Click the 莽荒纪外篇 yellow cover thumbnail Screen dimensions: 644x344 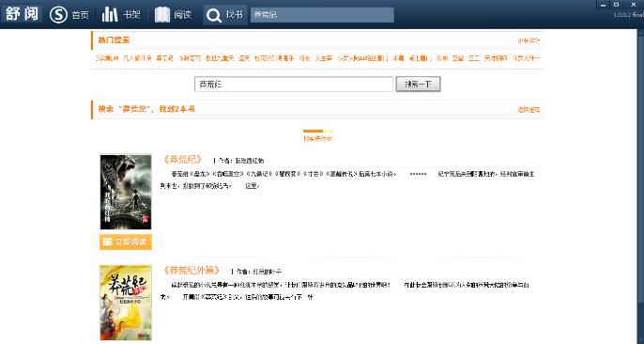[126, 303]
